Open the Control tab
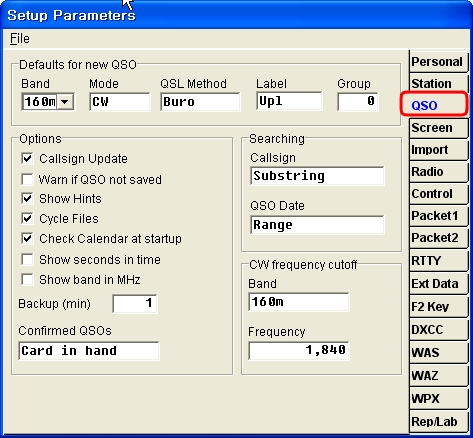The height and width of the screenshot is (438, 473). click(x=438, y=194)
